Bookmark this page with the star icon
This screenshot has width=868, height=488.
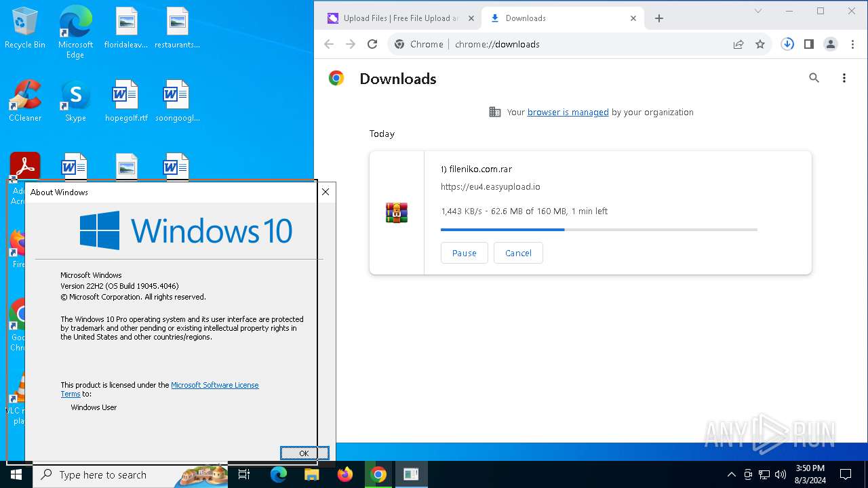760,44
